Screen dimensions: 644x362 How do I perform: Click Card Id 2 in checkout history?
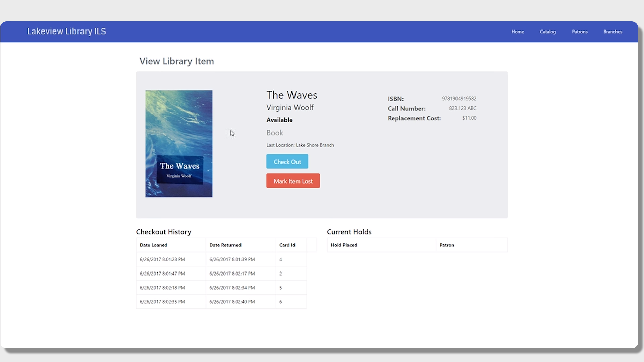[281, 274]
